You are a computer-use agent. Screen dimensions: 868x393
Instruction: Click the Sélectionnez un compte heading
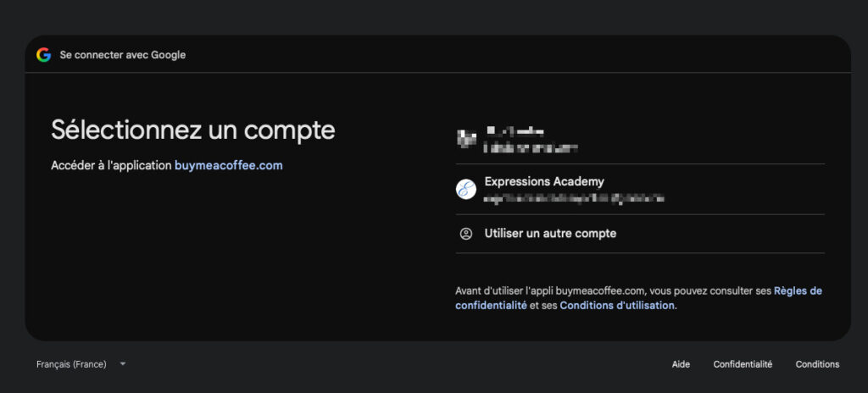click(x=193, y=130)
